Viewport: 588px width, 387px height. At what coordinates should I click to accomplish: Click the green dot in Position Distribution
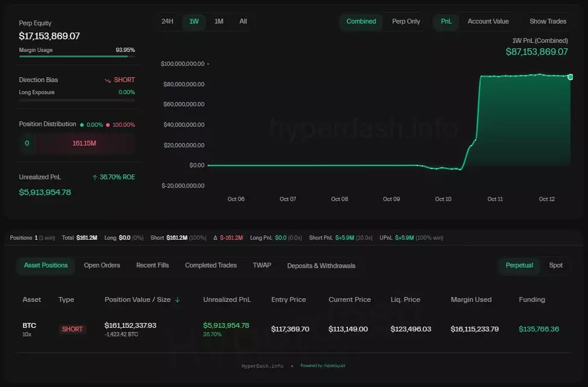coord(83,124)
